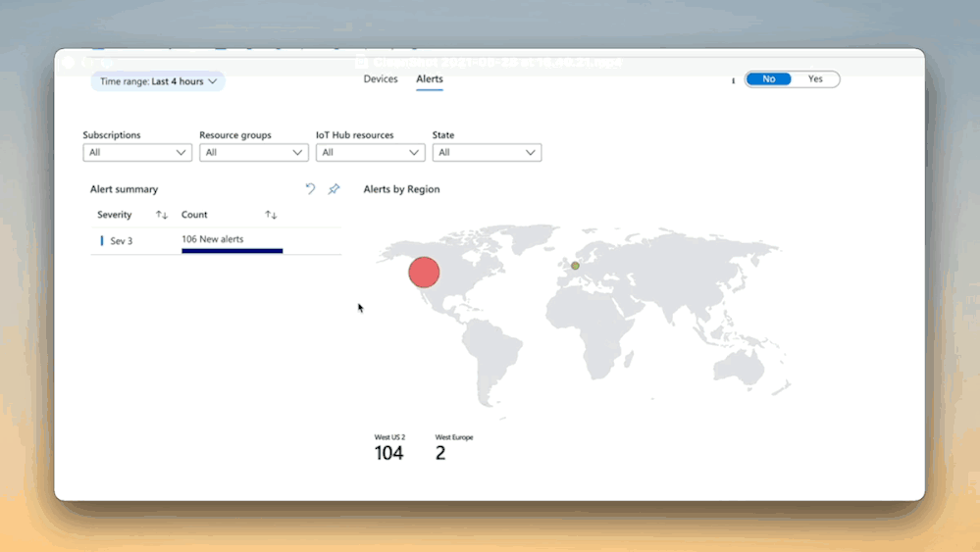Image resolution: width=980 pixels, height=552 pixels.
Task: Click the Alerts by Region heading
Action: pos(401,188)
